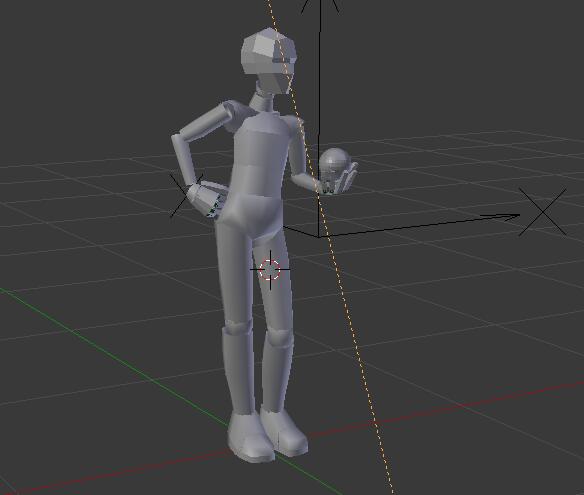Select the mannequin's faceted head
This screenshot has width=584, height=495.
pyautogui.click(x=269, y=60)
